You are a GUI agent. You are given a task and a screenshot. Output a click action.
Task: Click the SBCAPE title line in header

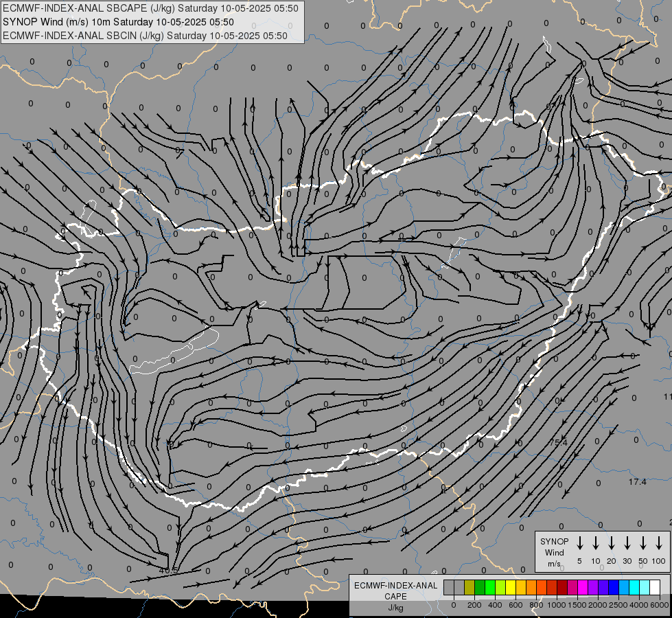coord(150,8)
